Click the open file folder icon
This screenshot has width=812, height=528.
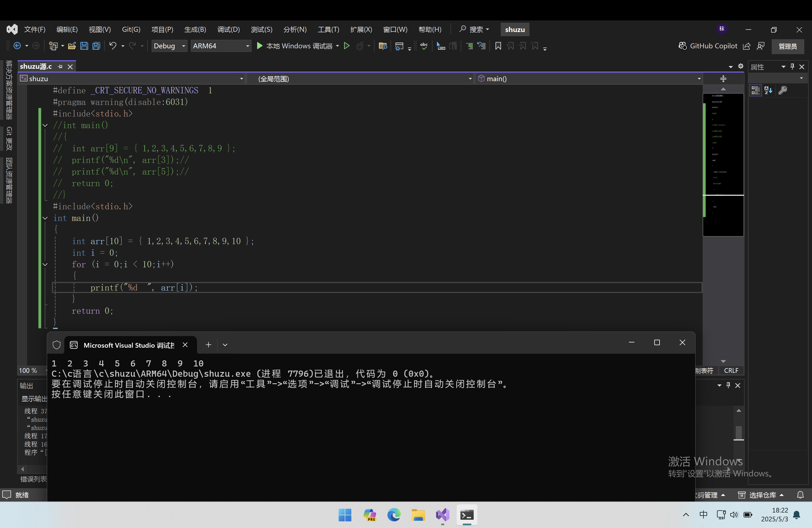(x=72, y=46)
